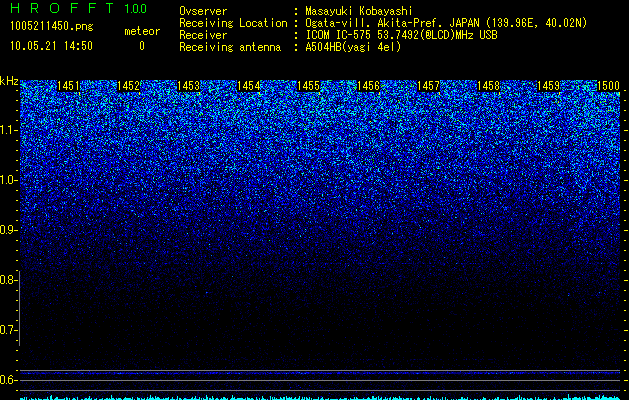The height and width of the screenshot is (400, 629).
Task: Click the HROFFT 1.0.0 title text
Action: (78, 8)
